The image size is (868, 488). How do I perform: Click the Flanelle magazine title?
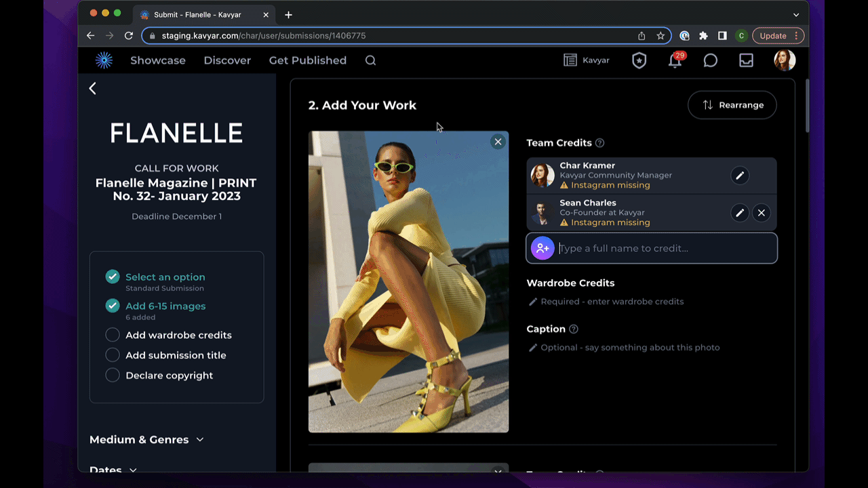click(x=176, y=134)
